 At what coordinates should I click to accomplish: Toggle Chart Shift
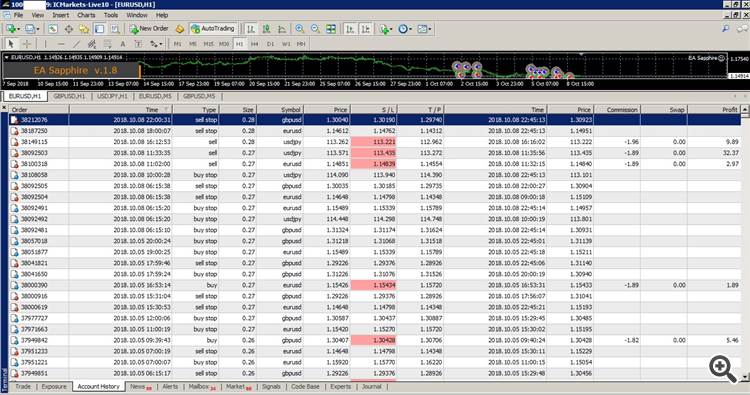[x=365, y=29]
